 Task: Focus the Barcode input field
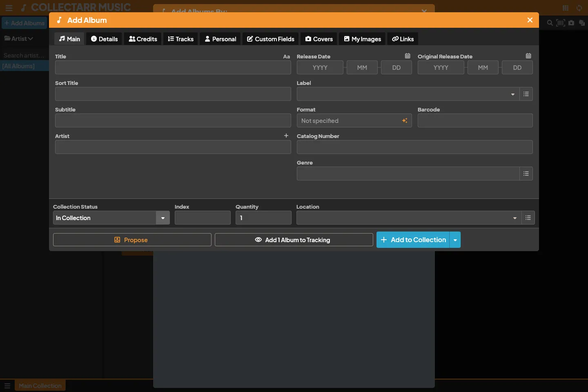pos(475,120)
